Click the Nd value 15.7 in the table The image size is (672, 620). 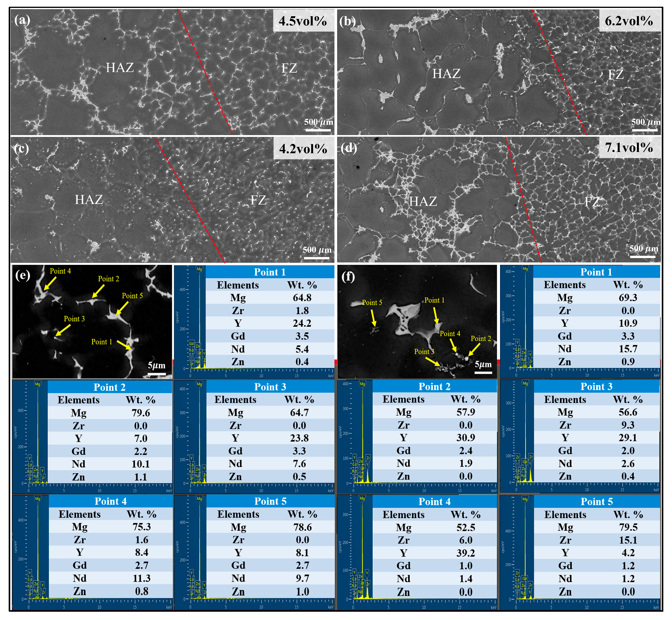(628, 349)
